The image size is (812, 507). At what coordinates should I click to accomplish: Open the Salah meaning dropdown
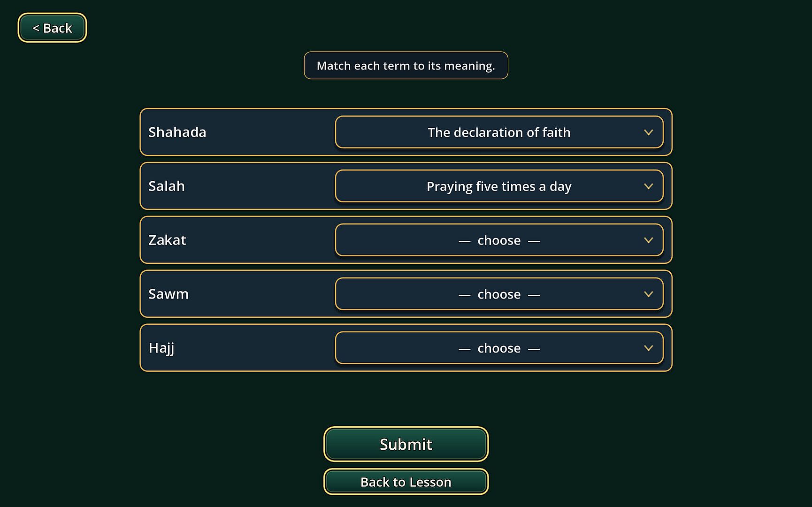pyautogui.click(x=499, y=186)
